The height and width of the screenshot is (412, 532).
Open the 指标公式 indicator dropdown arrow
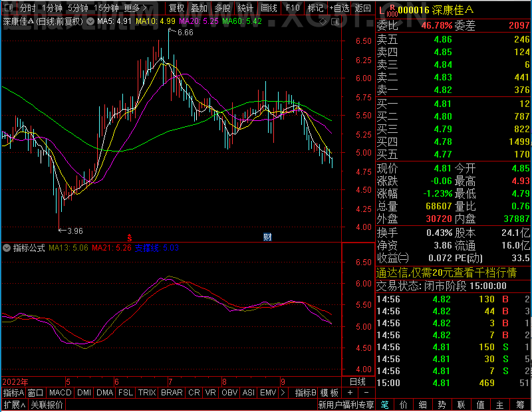[7, 248]
